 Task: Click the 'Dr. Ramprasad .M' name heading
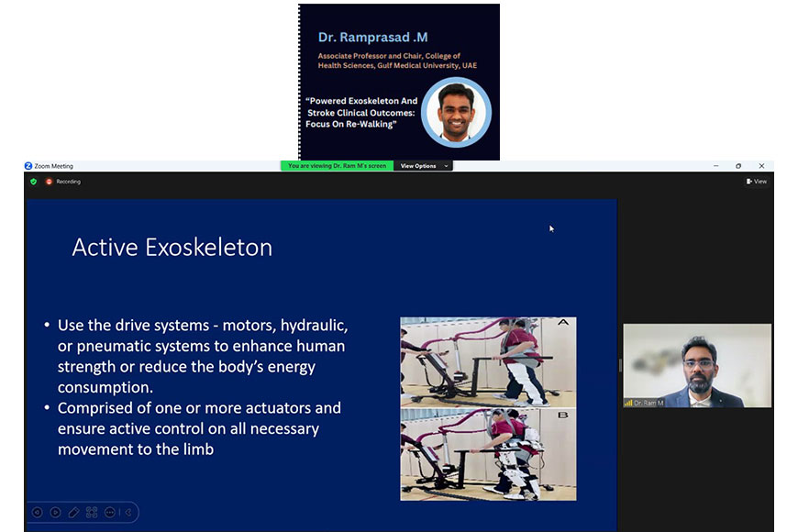pyautogui.click(x=373, y=38)
